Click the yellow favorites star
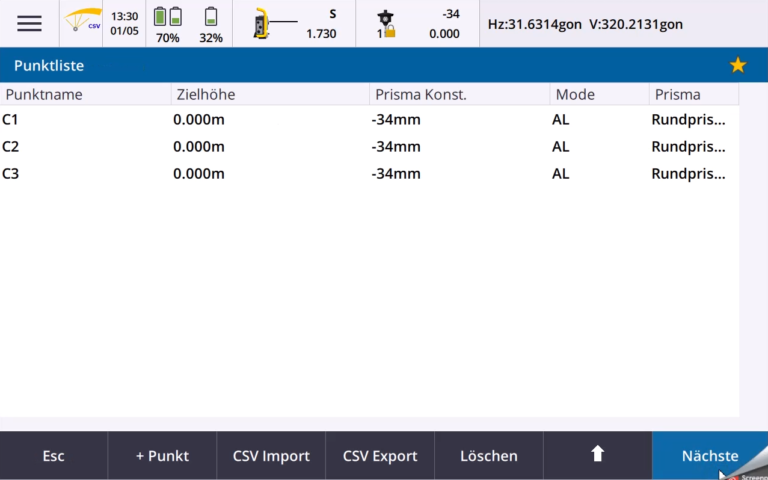 pyautogui.click(x=738, y=65)
